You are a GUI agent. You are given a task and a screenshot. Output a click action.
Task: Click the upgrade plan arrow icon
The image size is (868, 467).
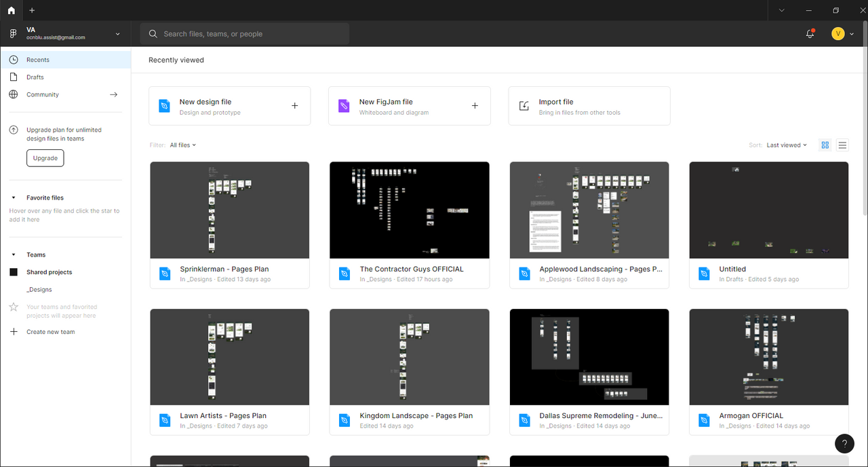point(14,130)
